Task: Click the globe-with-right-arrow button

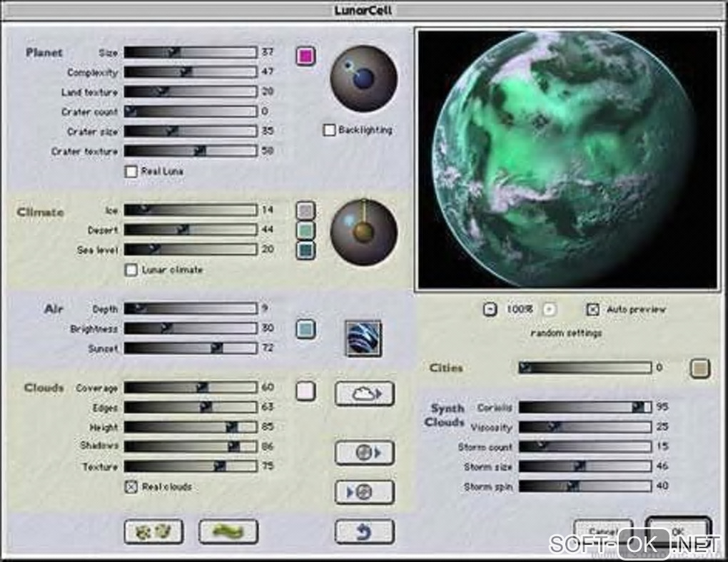Action: point(365,452)
